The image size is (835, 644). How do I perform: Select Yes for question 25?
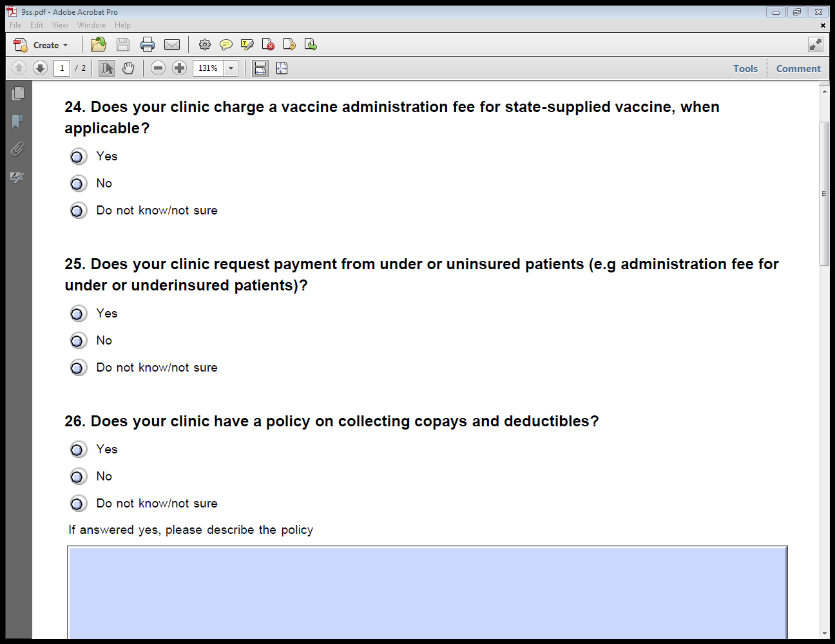click(x=78, y=314)
